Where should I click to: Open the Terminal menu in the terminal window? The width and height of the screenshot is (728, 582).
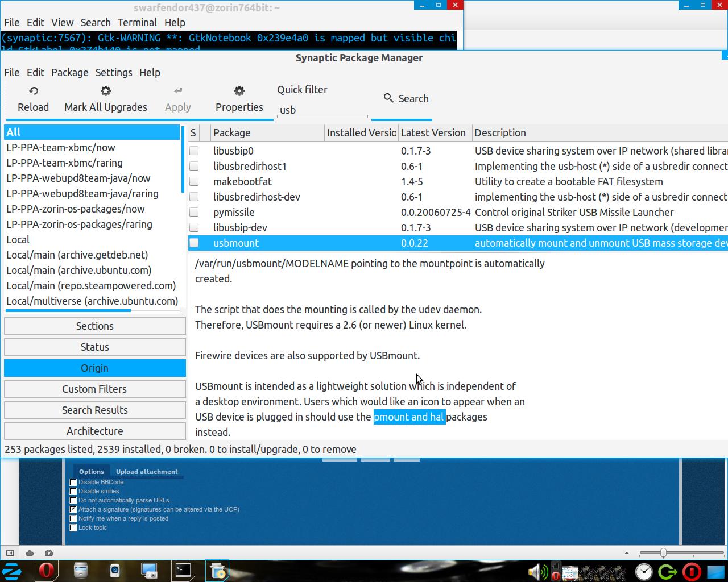(137, 23)
